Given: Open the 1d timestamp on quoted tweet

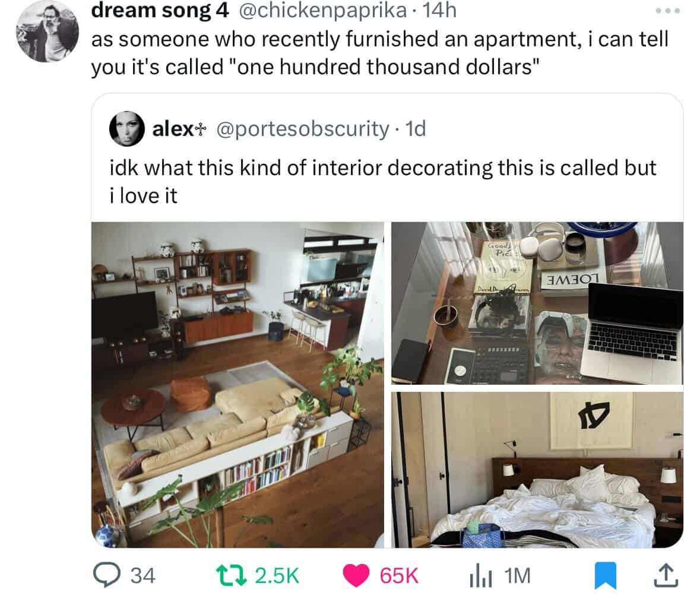Looking at the screenshot, I should pyautogui.click(x=415, y=129).
